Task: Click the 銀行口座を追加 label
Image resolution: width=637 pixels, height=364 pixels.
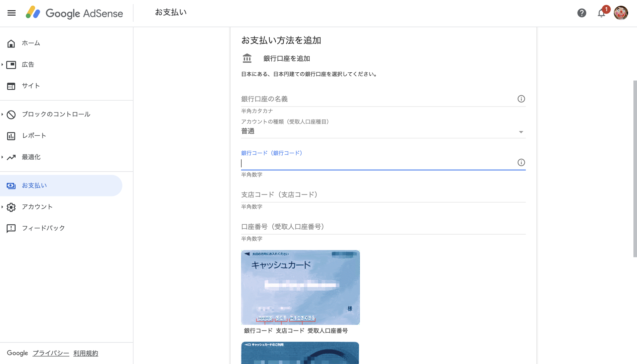Action: click(287, 58)
